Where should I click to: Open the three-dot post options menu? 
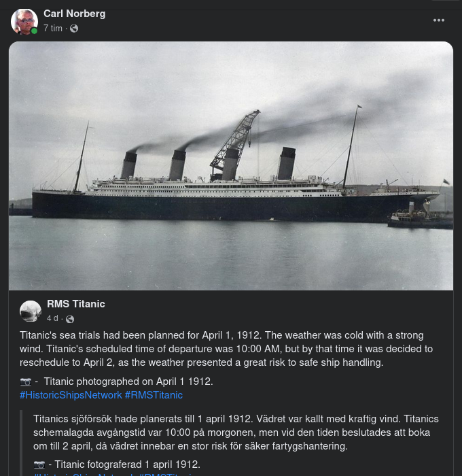(x=439, y=20)
